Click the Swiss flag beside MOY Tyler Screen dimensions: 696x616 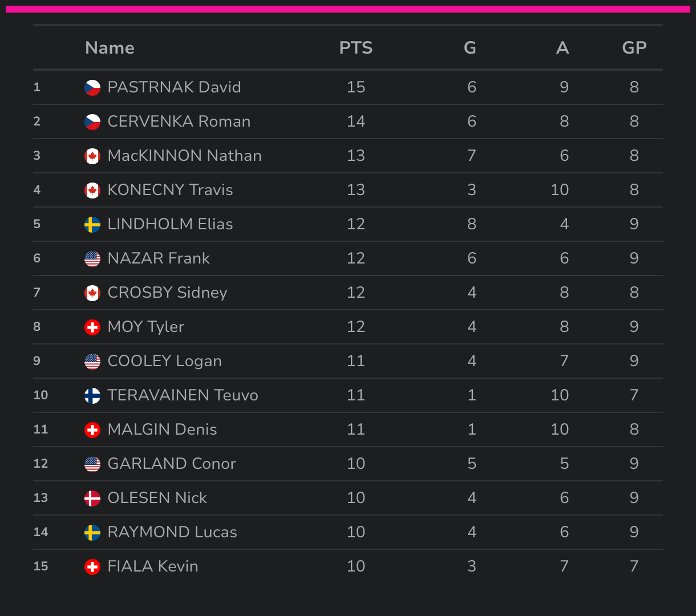(92, 327)
